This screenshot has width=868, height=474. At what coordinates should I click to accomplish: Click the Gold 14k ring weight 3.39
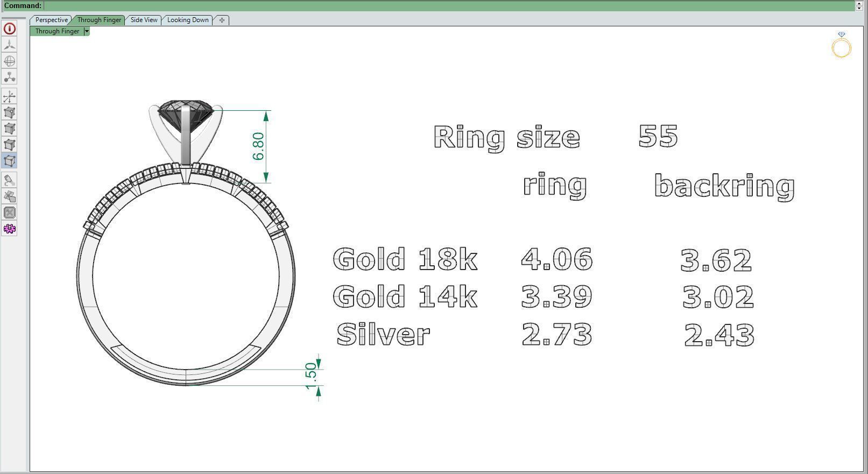tap(557, 296)
